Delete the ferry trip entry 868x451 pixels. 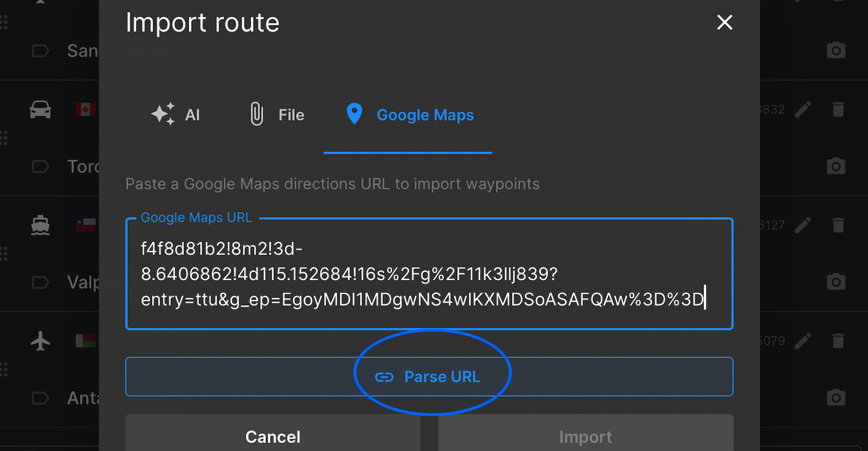(838, 225)
